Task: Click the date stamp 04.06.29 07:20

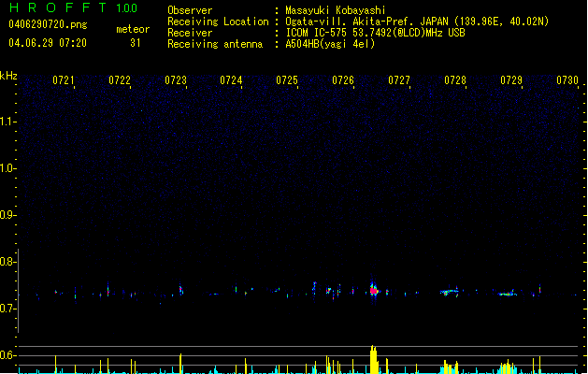Action: [x=48, y=43]
